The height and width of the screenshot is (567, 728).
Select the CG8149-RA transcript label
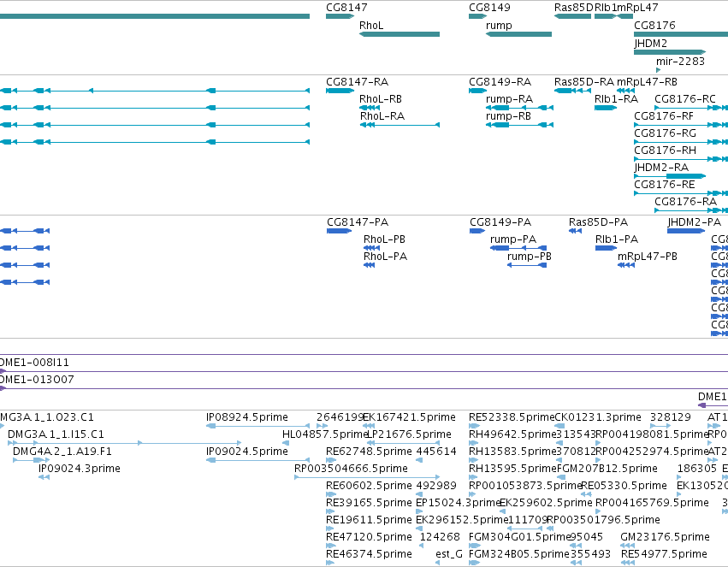(500, 82)
